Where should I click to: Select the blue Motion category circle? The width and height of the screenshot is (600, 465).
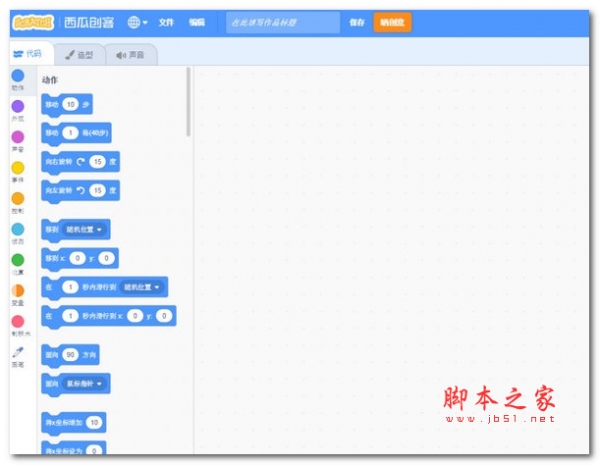pos(18,75)
